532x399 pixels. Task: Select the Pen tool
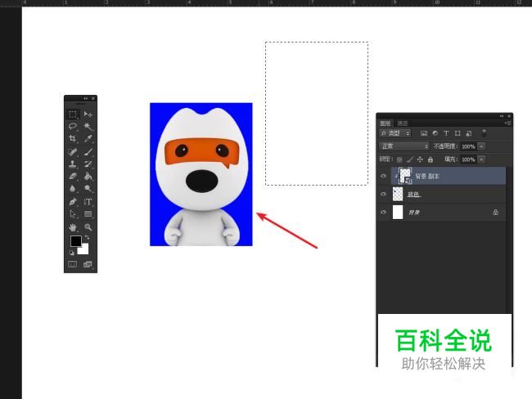[x=73, y=201]
